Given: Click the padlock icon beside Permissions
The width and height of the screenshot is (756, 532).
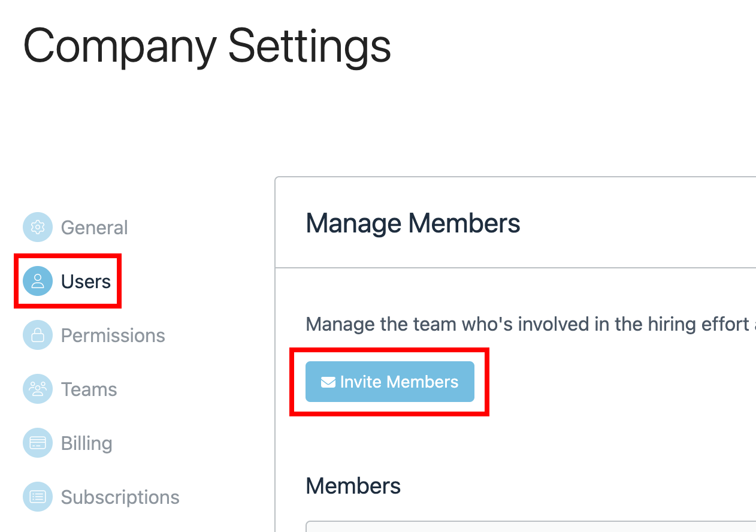Looking at the screenshot, I should point(37,335).
